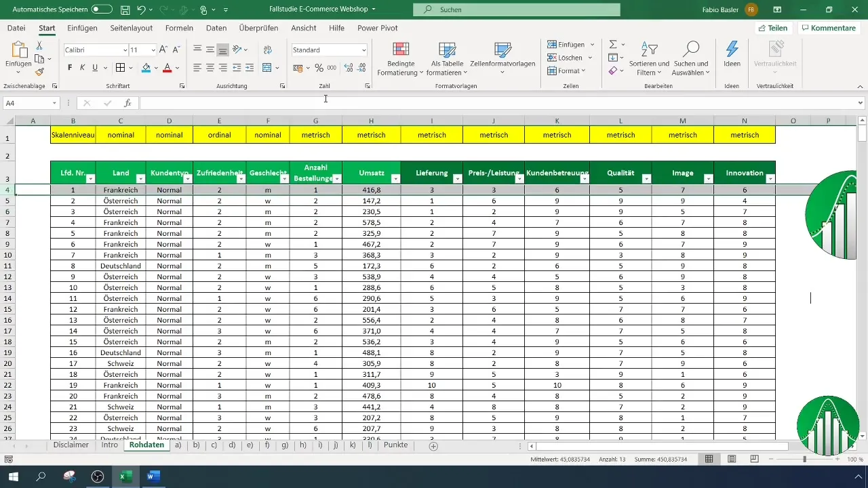Click the add decimal places icon
Screen dimensions: 868x488
349,68
